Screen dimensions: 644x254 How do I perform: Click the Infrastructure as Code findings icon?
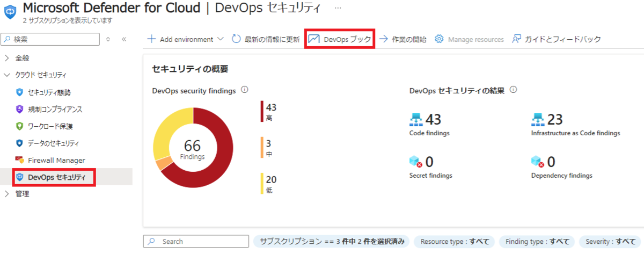[538, 119]
